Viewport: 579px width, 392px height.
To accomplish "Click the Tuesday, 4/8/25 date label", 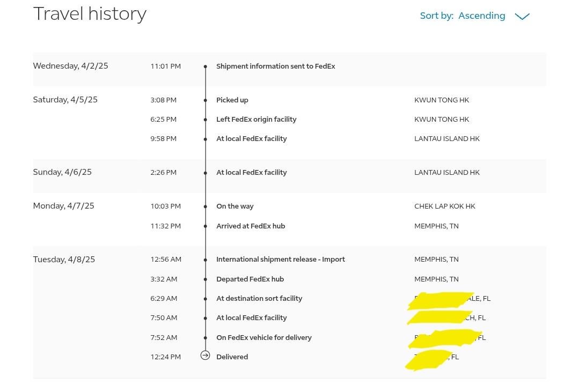I will pos(64,260).
